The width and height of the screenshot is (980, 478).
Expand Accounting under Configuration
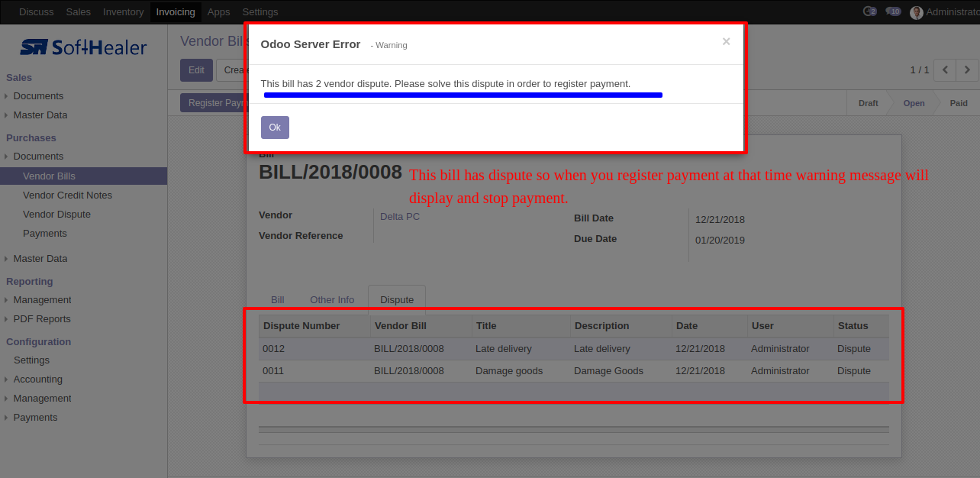click(x=37, y=379)
